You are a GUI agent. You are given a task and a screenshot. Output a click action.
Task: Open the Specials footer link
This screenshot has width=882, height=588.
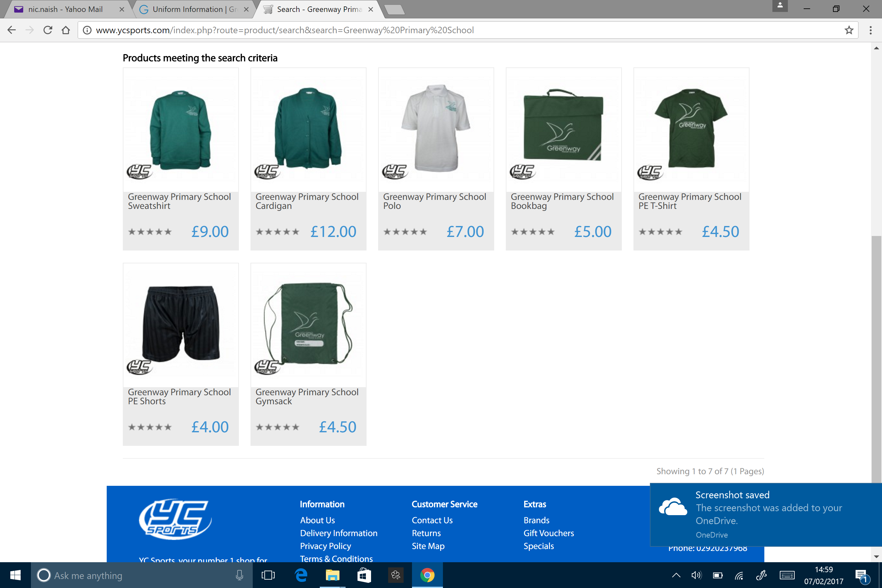point(538,546)
